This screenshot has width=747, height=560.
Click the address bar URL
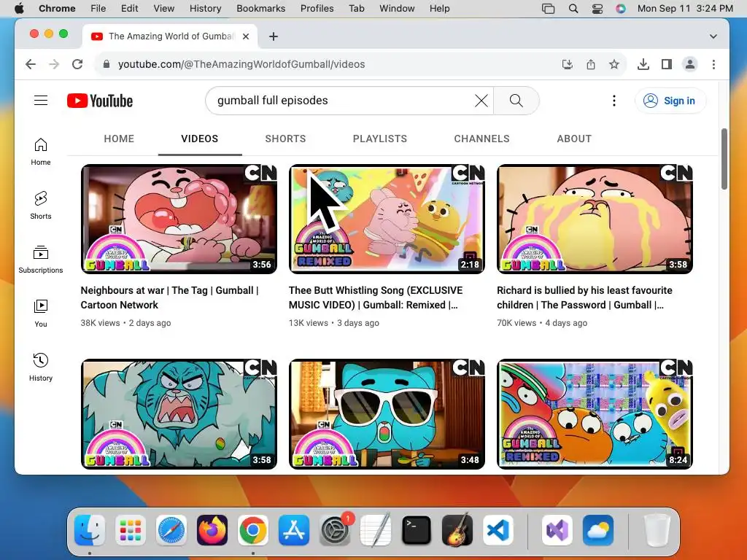(x=241, y=64)
